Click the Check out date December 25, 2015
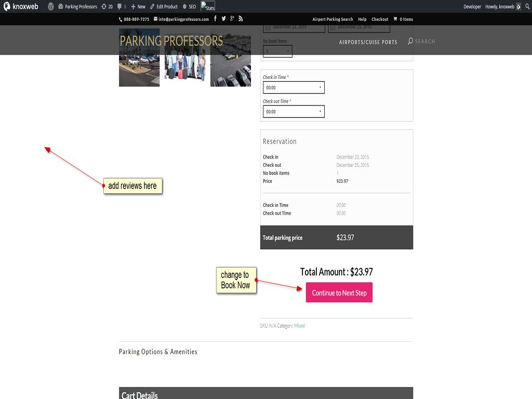532x399 pixels. tap(353, 165)
